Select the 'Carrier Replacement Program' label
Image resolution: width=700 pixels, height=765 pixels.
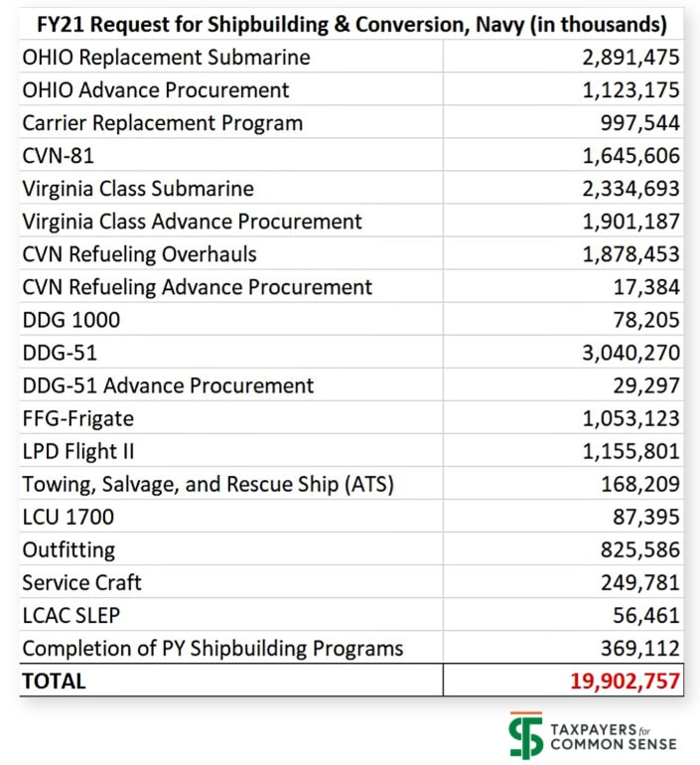pos(162,123)
